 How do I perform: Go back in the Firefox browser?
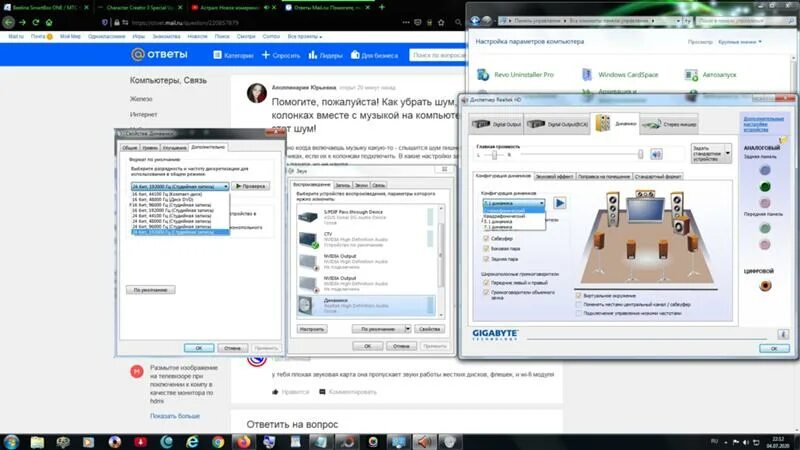click(9, 22)
